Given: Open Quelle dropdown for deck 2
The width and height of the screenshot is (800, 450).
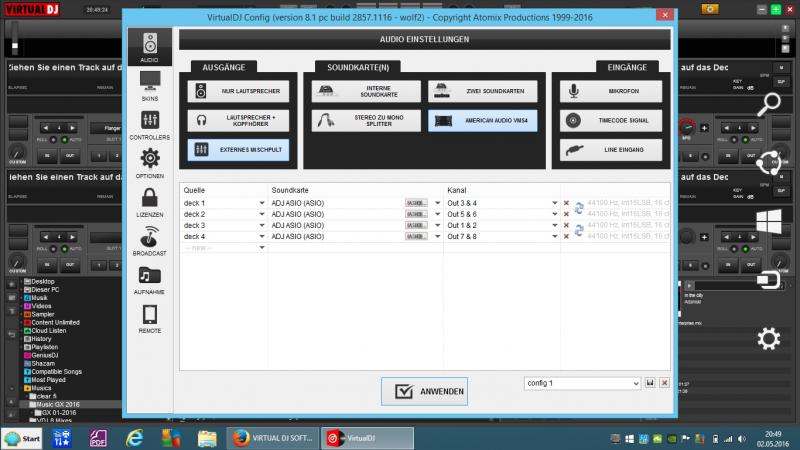Looking at the screenshot, I should (x=262, y=214).
